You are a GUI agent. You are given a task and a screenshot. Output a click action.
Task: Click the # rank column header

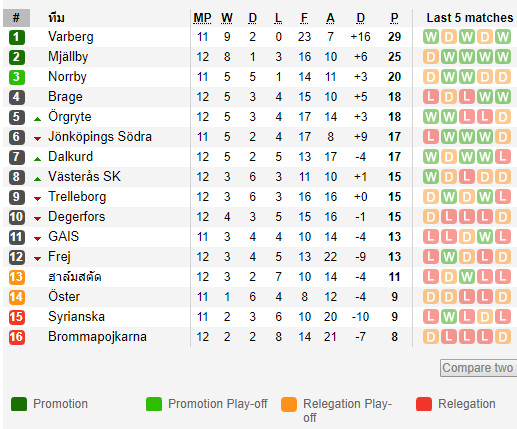[16, 18]
